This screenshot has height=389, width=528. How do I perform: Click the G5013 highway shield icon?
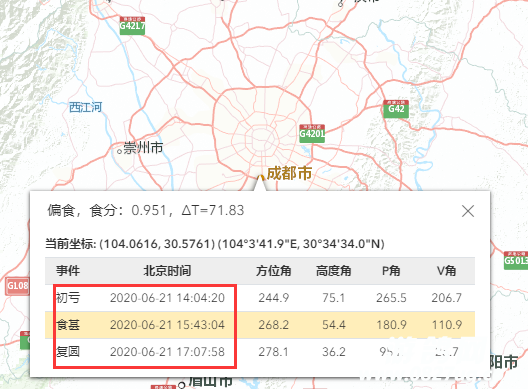coord(516,260)
